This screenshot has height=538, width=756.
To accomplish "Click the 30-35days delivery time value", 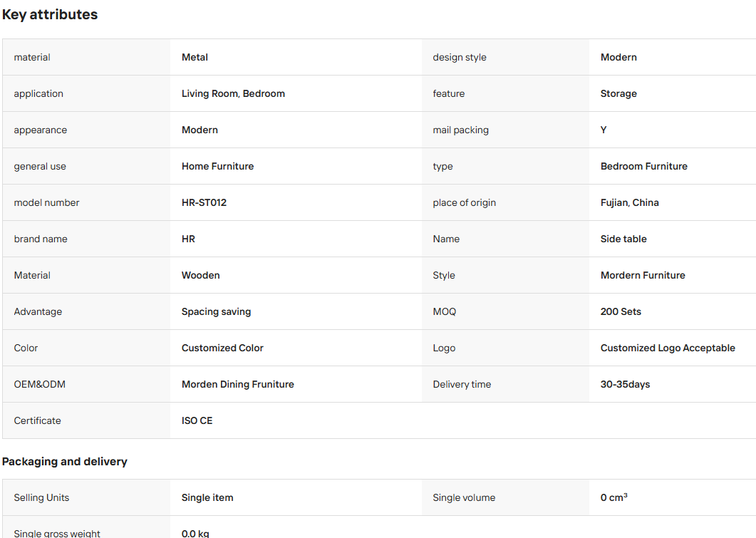I will tap(626, 384).
